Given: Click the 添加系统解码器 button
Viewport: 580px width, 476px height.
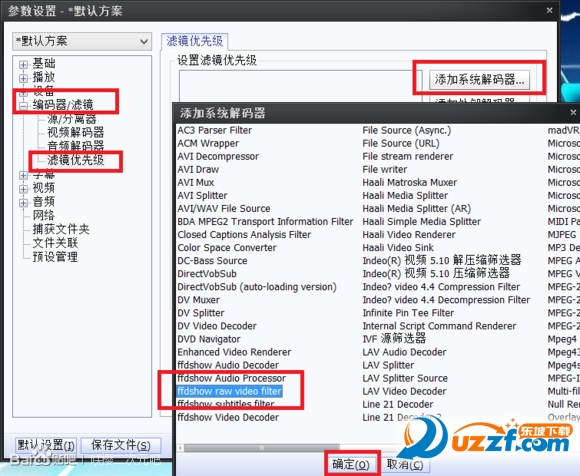Looking at the screenshot, I should (479, 80).
